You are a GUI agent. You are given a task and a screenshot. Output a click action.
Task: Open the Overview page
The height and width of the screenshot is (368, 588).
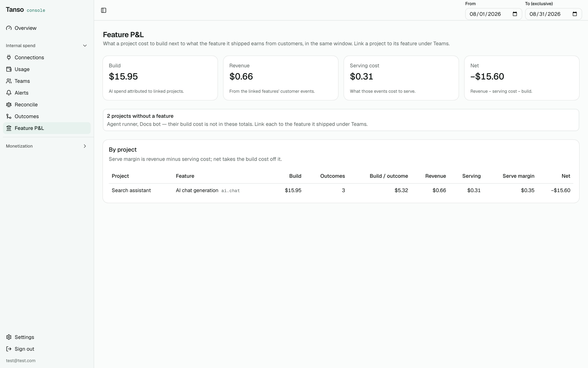(x=47, y=28)
